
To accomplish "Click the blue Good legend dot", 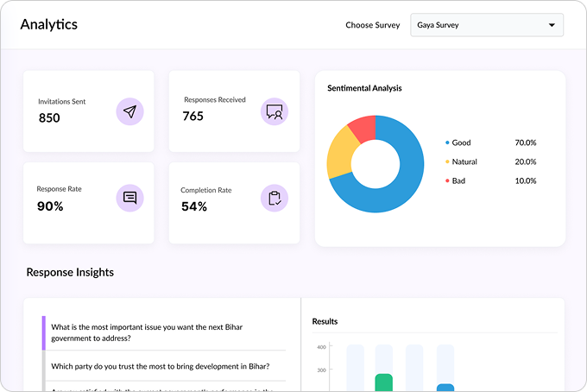I will pyautogui.click(x=447, y=142).
